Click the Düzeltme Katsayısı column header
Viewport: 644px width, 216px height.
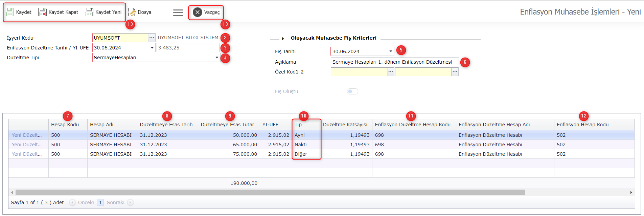click(346, 125)
